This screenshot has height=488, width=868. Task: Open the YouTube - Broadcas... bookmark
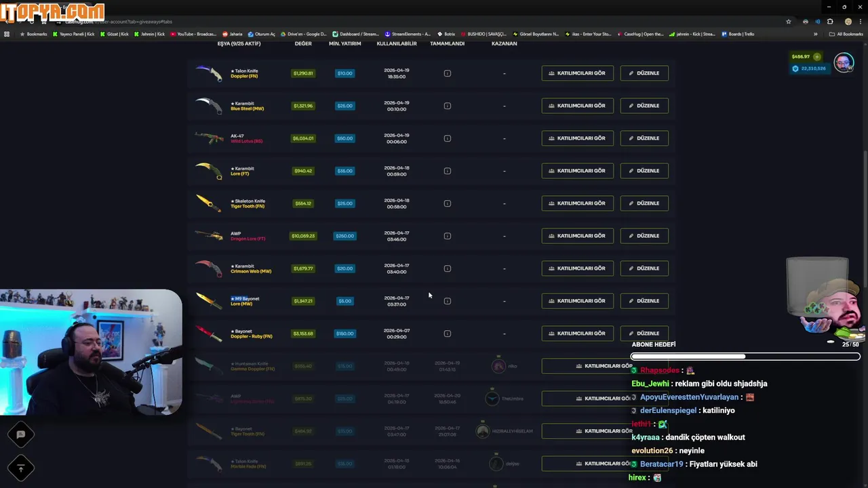pos(193,34)
